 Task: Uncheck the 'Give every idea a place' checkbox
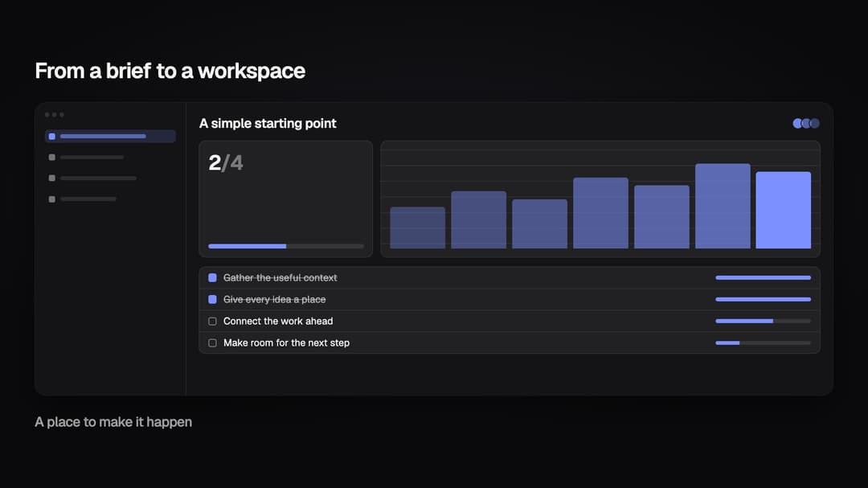(212, 299)
